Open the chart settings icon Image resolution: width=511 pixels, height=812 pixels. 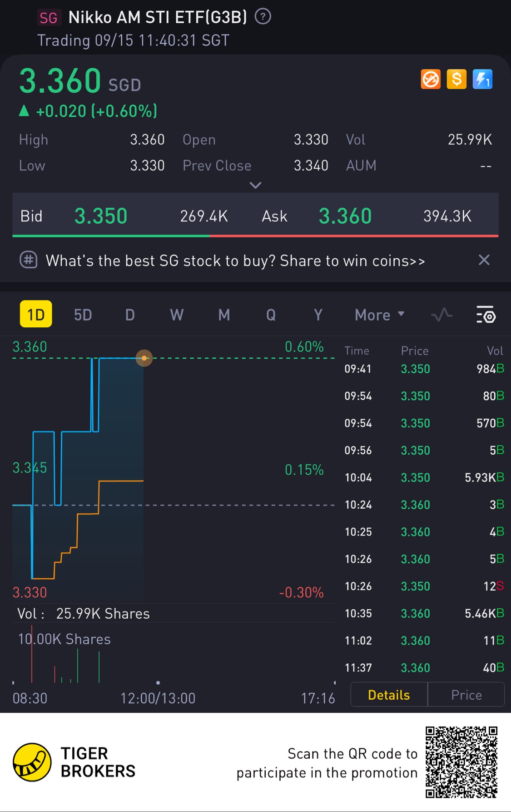point(486,315)
